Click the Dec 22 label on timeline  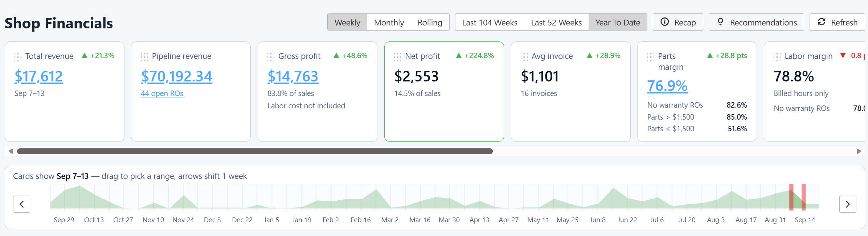(242, 220)
